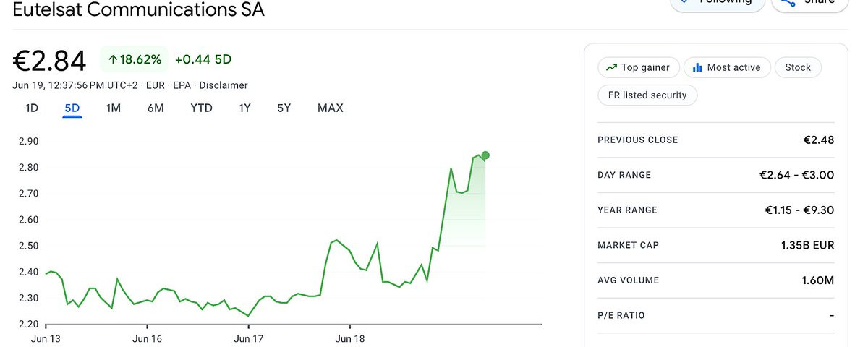The height and width of the screenshot is (347, 868).
Task: Click the Jun 18 axis marker
Action: pos(349,338)
